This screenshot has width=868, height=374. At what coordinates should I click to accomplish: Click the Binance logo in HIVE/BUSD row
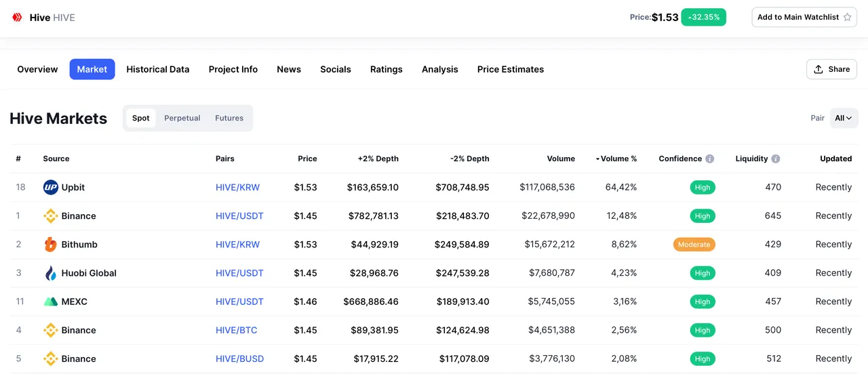(51, 359)
